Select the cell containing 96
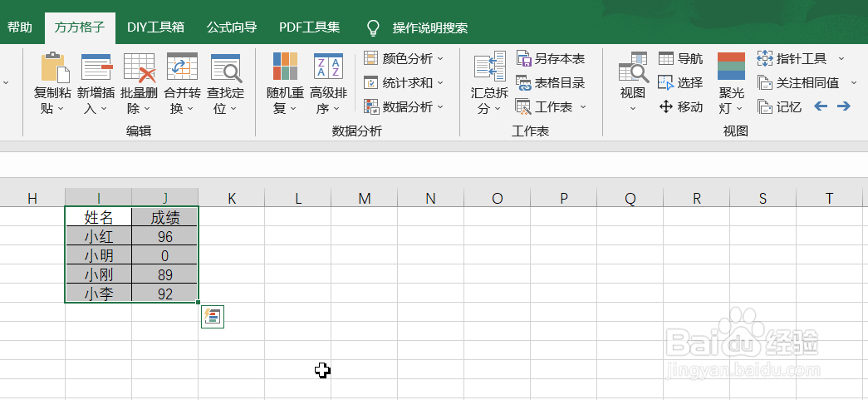This screenshot has height=400, width=868. click(165, 236)
